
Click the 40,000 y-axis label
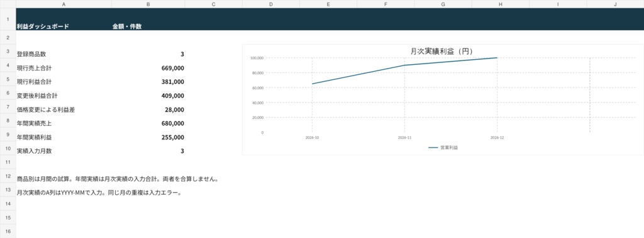pos(257,103)
